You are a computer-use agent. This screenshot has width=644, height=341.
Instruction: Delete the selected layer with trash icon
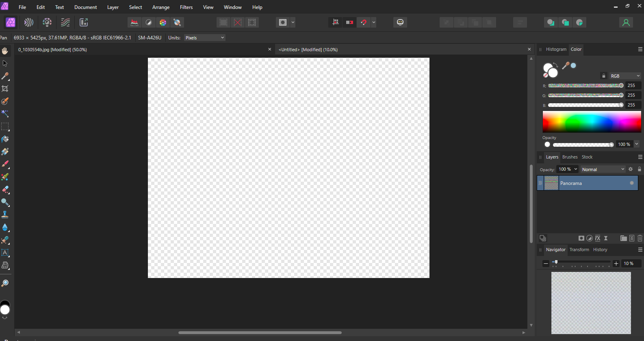pyautogui.click(x=640, y=238)
